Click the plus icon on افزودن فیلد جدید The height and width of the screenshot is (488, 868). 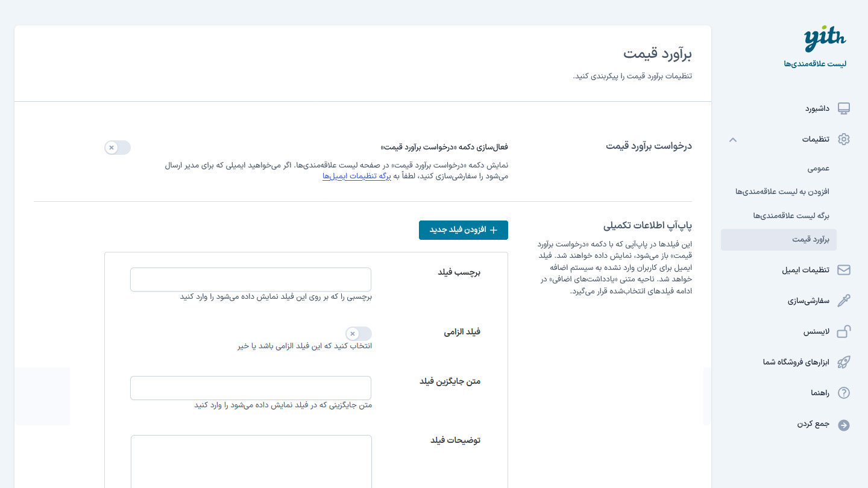pyautogui.click(x=494, y=230)
